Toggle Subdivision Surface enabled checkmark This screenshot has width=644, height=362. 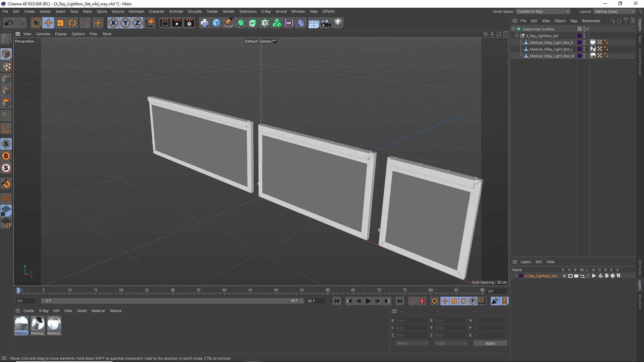[587, 29]
